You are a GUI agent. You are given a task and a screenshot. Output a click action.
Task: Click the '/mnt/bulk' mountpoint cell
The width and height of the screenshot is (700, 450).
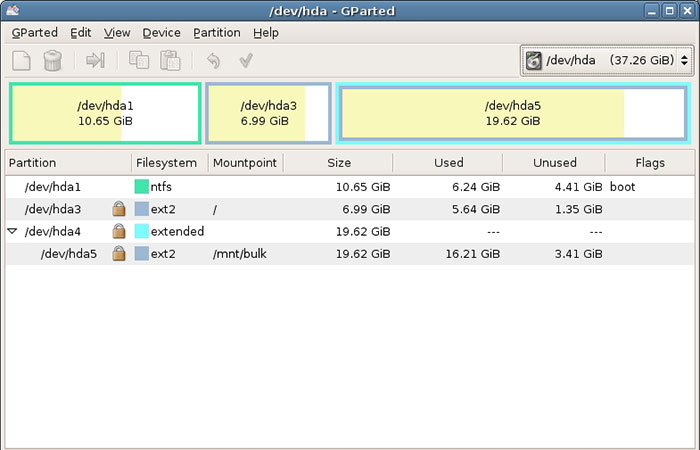pos(240,254)
